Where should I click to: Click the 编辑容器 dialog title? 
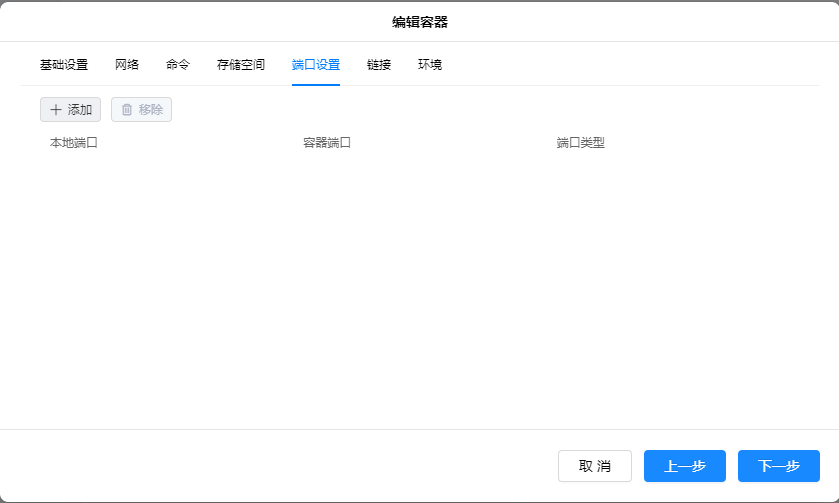click(420, 21)
